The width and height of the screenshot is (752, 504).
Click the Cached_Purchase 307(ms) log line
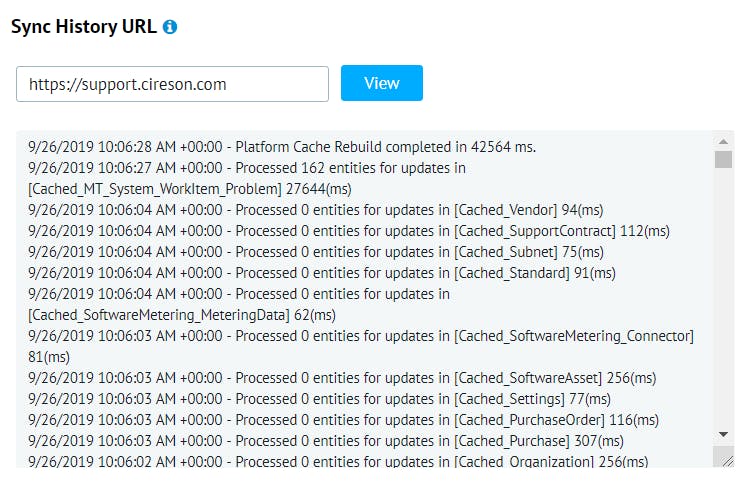point(326,442)
